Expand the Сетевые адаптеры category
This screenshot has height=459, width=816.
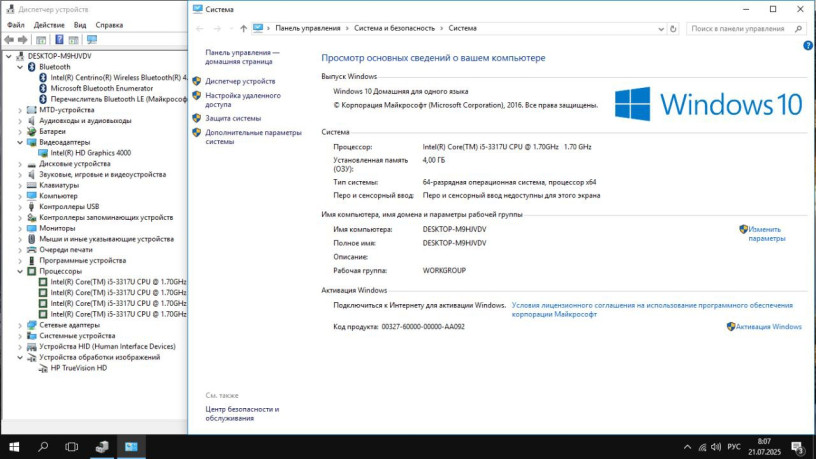coord(20,325)
